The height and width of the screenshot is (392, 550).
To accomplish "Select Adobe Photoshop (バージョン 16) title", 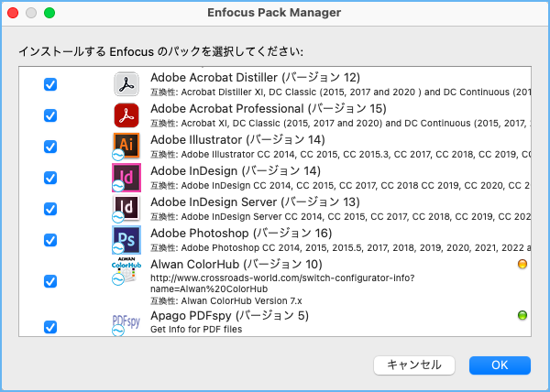I will [x=241, y=233].
